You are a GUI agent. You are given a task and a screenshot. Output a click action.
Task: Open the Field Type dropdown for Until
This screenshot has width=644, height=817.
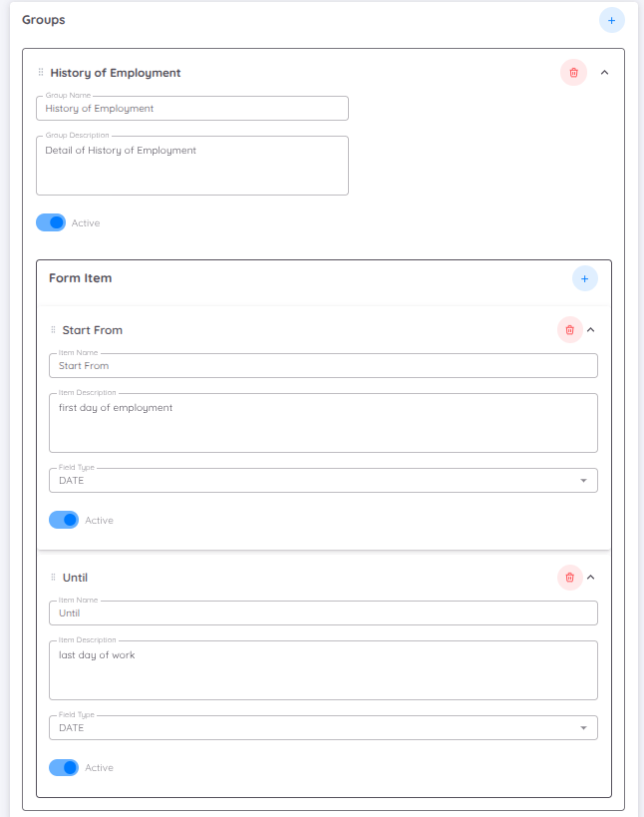tap(585, 727)
